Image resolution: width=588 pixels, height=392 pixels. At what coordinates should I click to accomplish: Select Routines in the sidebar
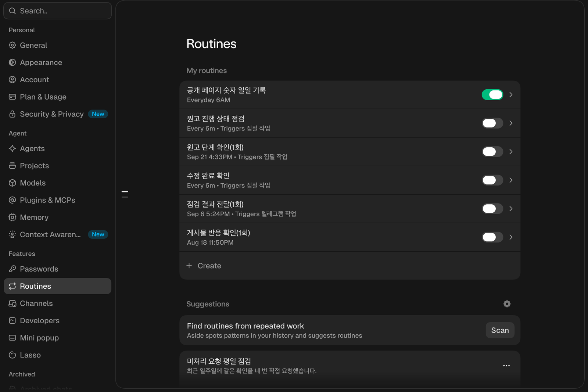[57, 286]
